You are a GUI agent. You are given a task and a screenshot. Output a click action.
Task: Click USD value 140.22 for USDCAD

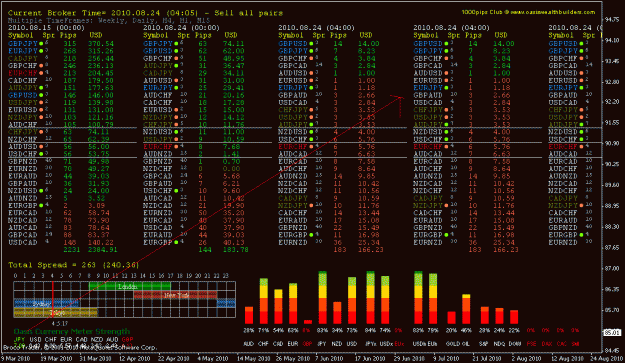(101, 242)
